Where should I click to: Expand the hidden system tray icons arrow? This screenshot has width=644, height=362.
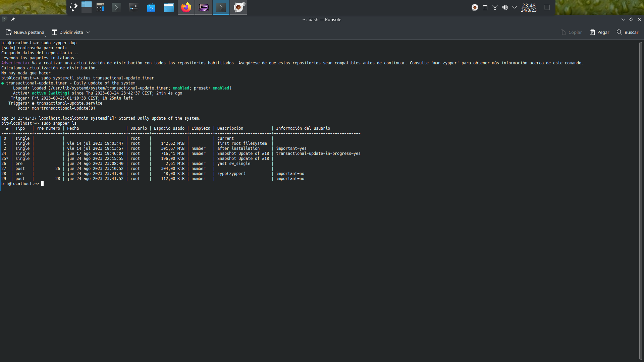[x=515, y=7]
